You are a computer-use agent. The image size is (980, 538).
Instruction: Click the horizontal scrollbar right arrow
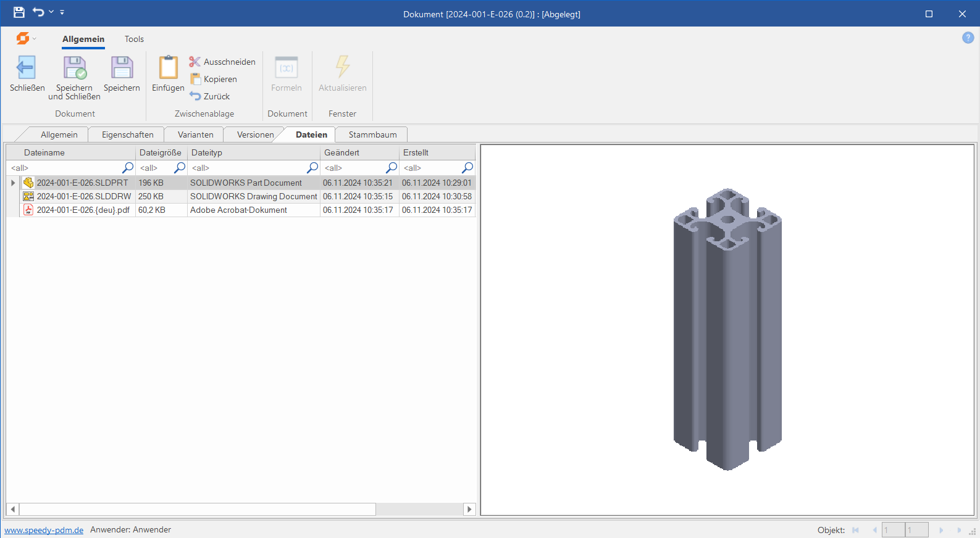[x=469, y=509]
